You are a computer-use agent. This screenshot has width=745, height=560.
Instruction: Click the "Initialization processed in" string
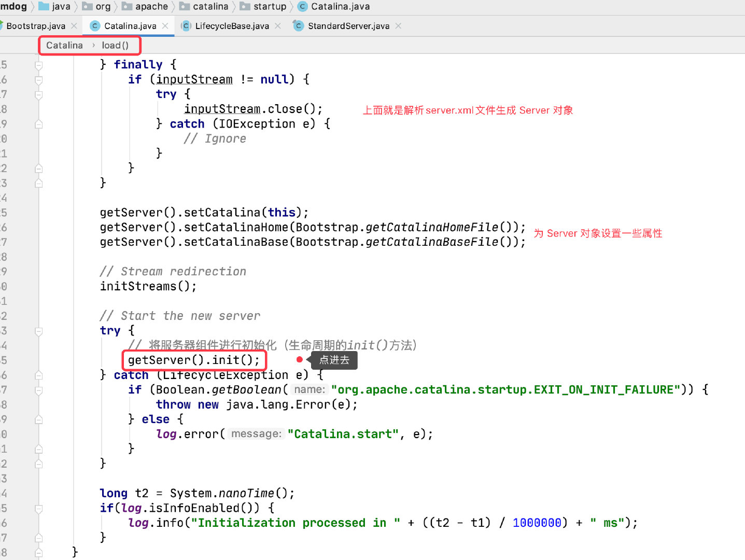pos(296,523)
